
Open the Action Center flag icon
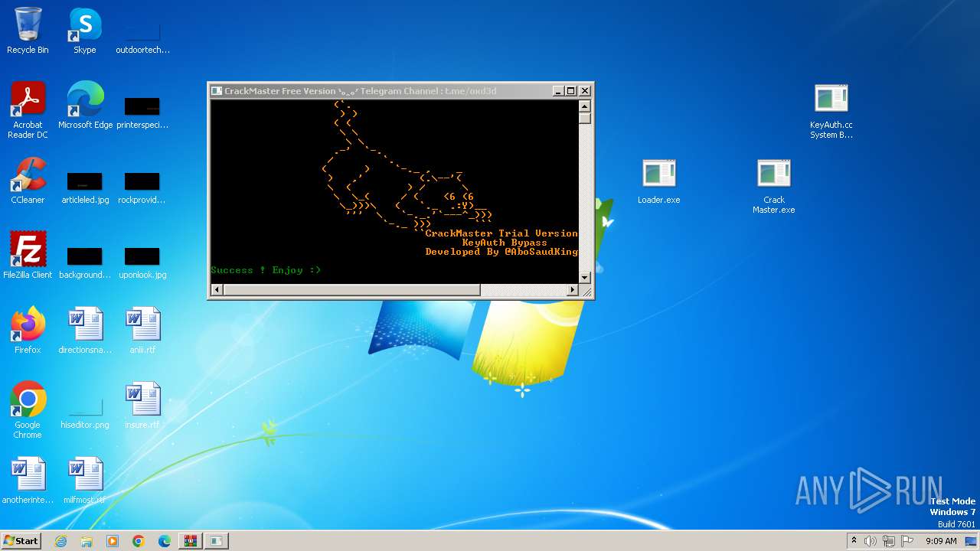pyautogui.click(x=907, y=541)
